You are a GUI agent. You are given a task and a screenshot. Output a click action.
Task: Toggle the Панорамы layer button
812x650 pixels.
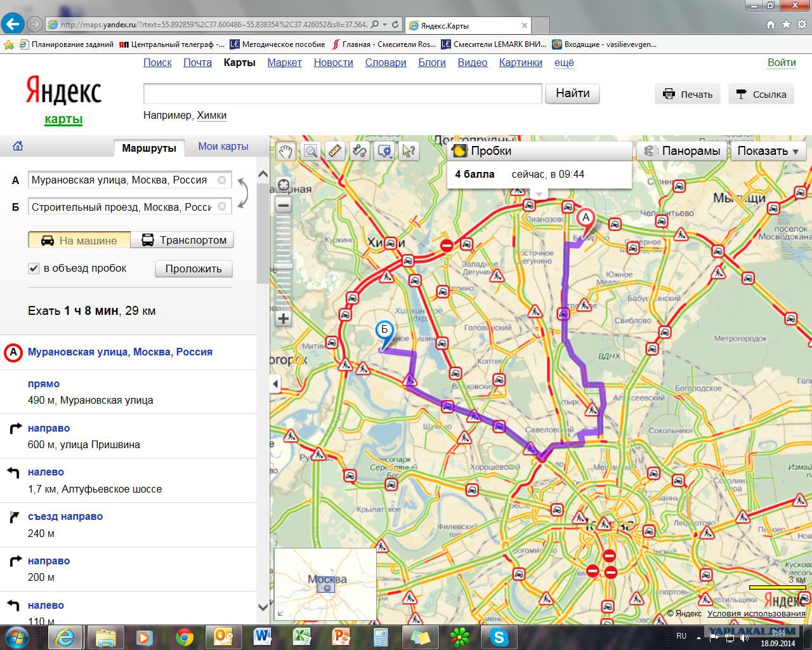click(682, 151)
